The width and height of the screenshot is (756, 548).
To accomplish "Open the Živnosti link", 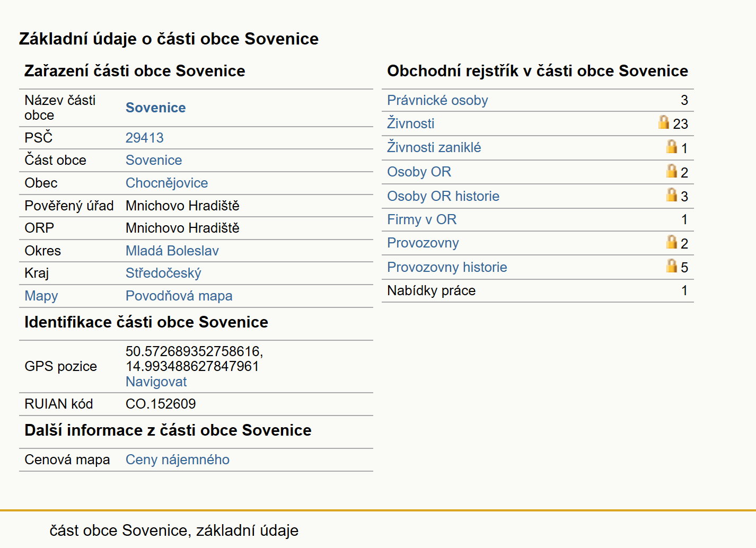I will tap(411, 123).
